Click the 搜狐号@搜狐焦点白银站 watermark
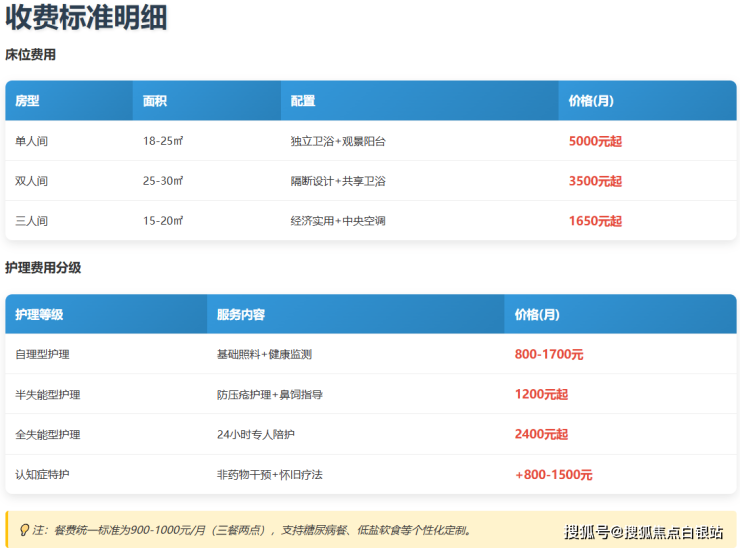 pos(643,532)
